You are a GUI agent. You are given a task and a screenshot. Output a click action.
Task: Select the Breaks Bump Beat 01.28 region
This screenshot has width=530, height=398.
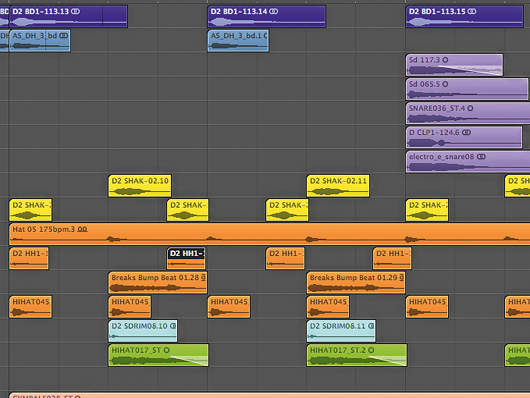[158, 282]
